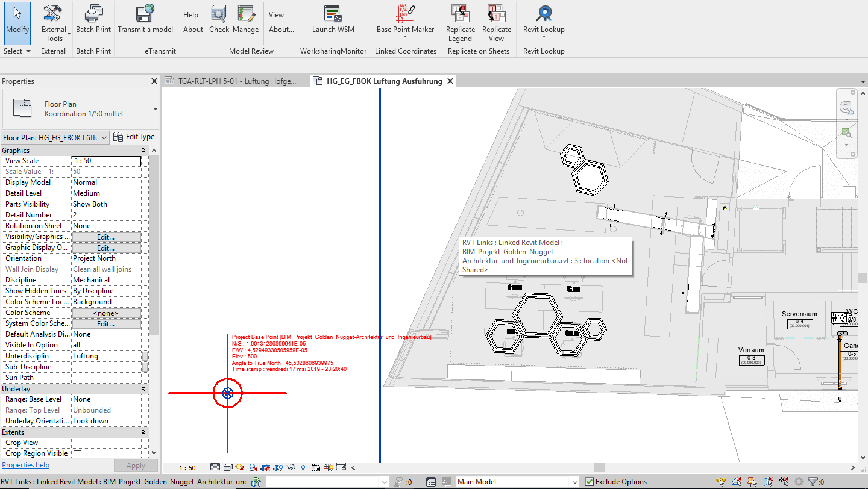Enable Reveal Hidden Elements lightbulb

click(303, 467)
